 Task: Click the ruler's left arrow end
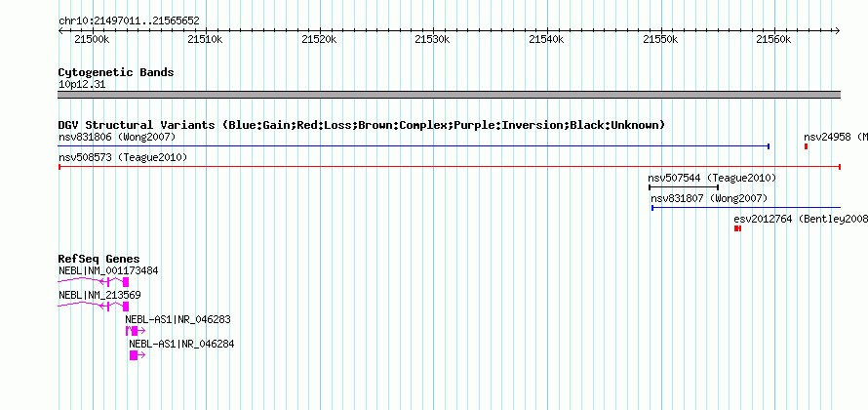pyautogui.click(x=60, y=31)
